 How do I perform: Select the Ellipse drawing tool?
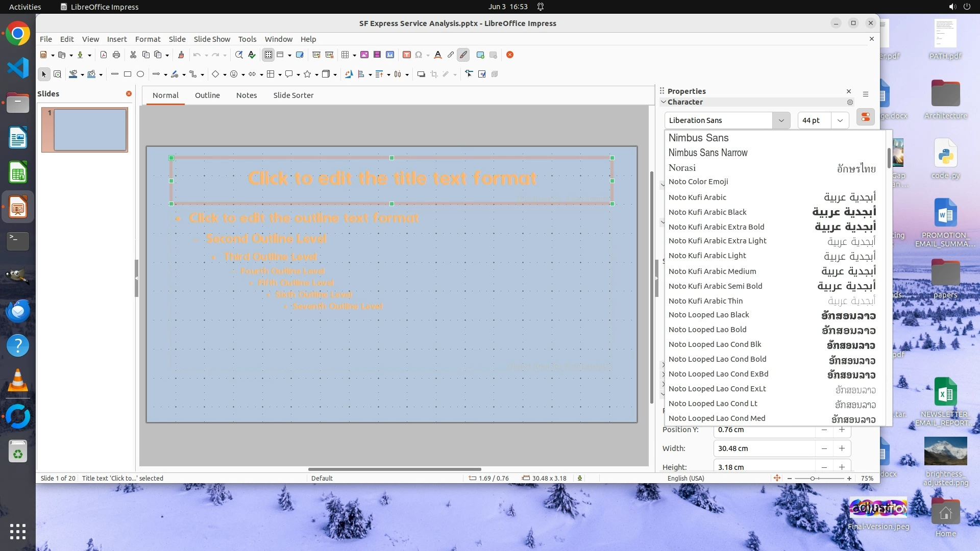tap(140, 74)
